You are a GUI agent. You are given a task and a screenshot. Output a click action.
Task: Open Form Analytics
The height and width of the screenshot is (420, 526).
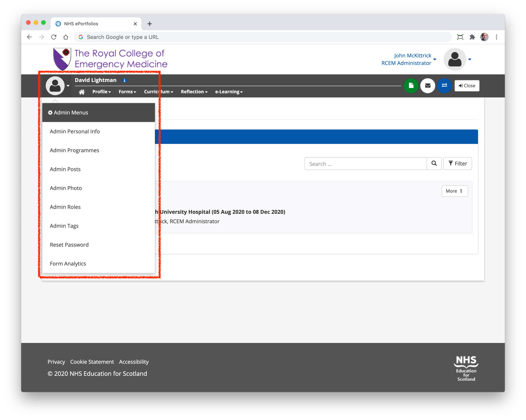point(99,264)
